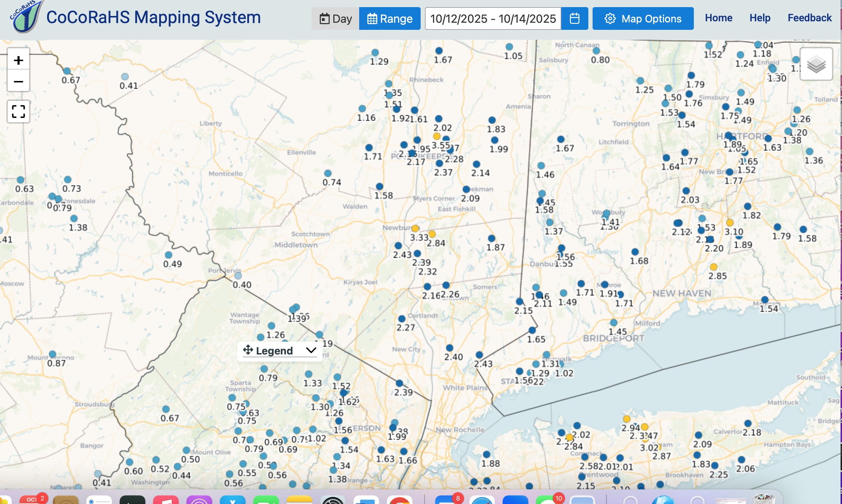842x504 pixels.
Task: Switch to Day mode
Action: 335,18
